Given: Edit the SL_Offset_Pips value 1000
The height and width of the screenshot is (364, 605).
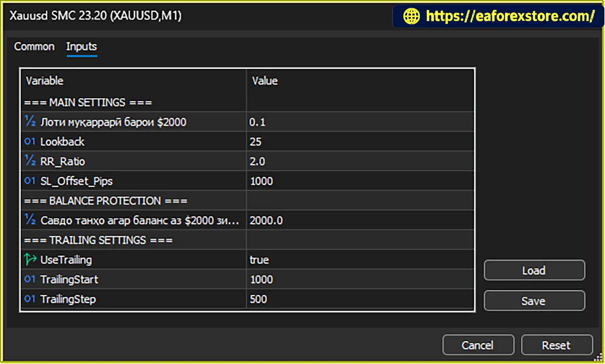Looking at the screenshot, I should [x=360, y=181].
